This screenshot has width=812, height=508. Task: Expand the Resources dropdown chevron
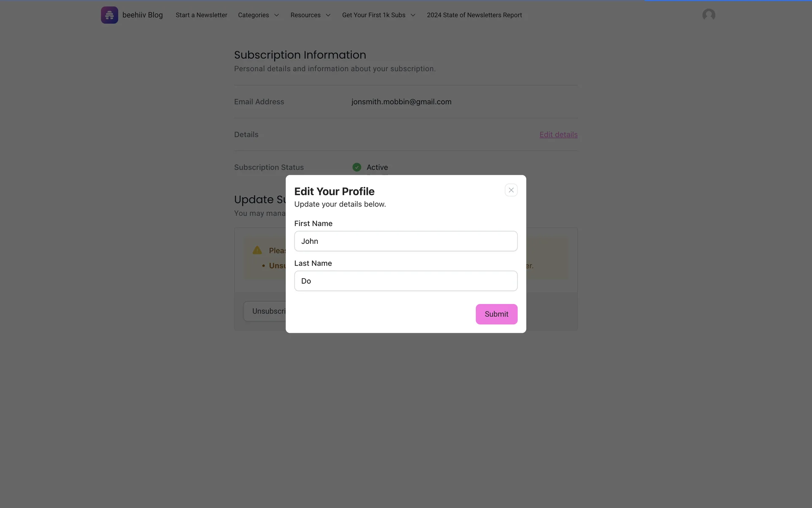click(328, 15)
